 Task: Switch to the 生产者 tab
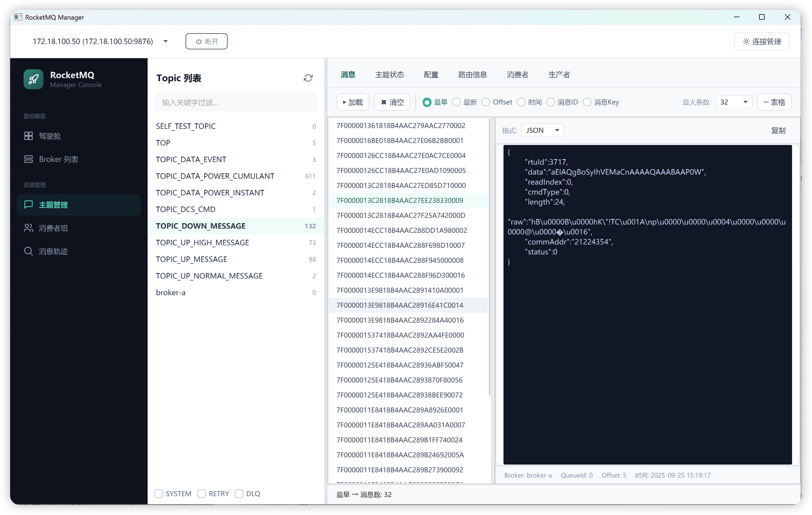pyautogui.click(x=559, y=75)
